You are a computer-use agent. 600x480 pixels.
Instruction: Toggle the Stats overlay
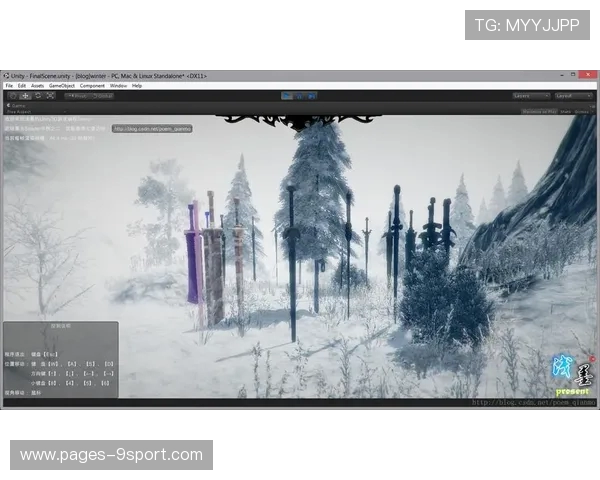point(565,112)
